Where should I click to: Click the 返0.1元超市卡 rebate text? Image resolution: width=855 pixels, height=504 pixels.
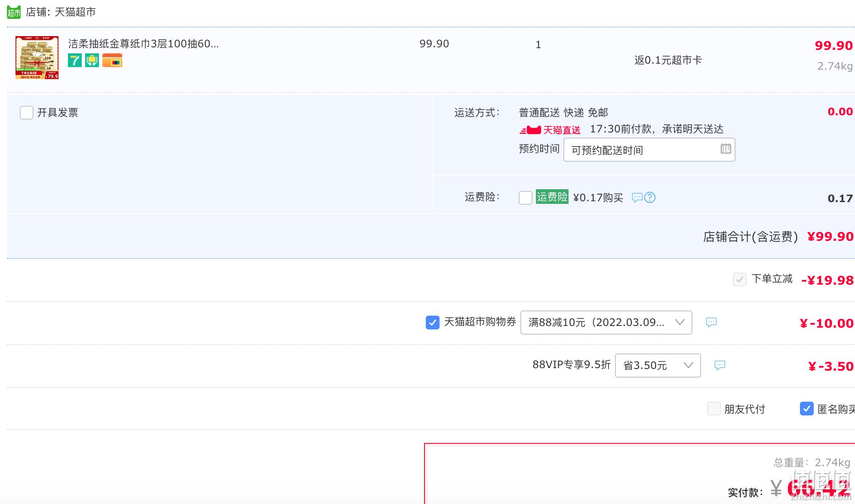[x=668, y=60]
